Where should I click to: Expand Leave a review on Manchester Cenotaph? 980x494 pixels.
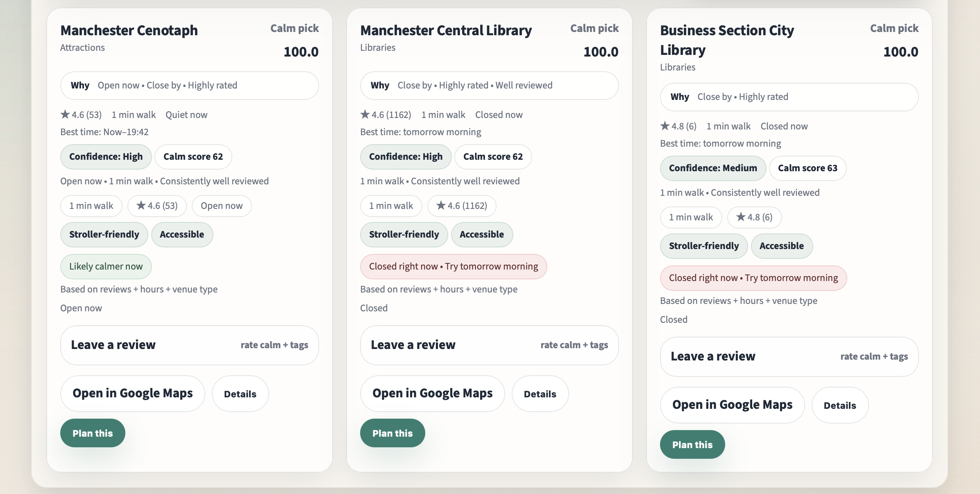click(189, 345)
